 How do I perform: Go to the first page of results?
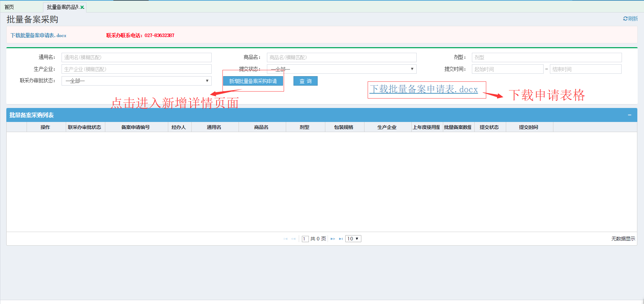285,239
